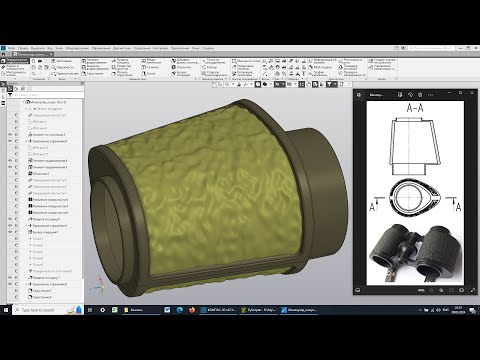Select Копировать объекты tool
This screenshot has height=360, width=480.
pyautogui.click(x=244, y=67)
